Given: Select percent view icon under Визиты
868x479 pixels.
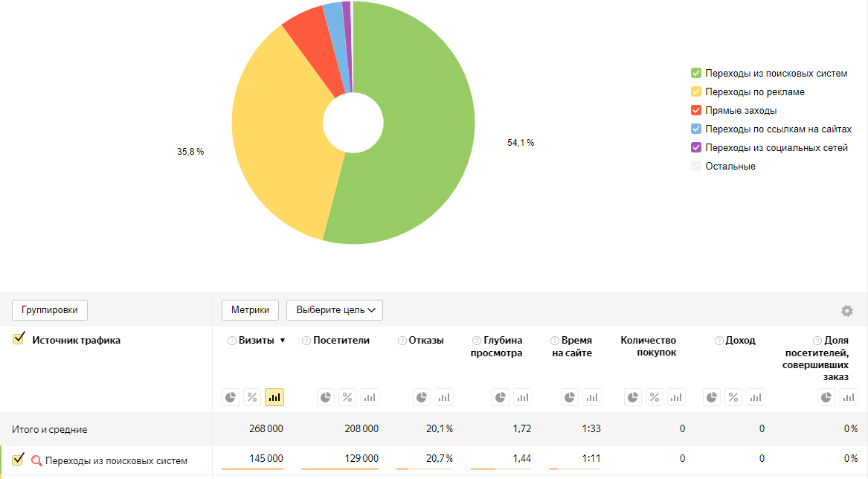Looking at the screenshot, I should point(252,397).
